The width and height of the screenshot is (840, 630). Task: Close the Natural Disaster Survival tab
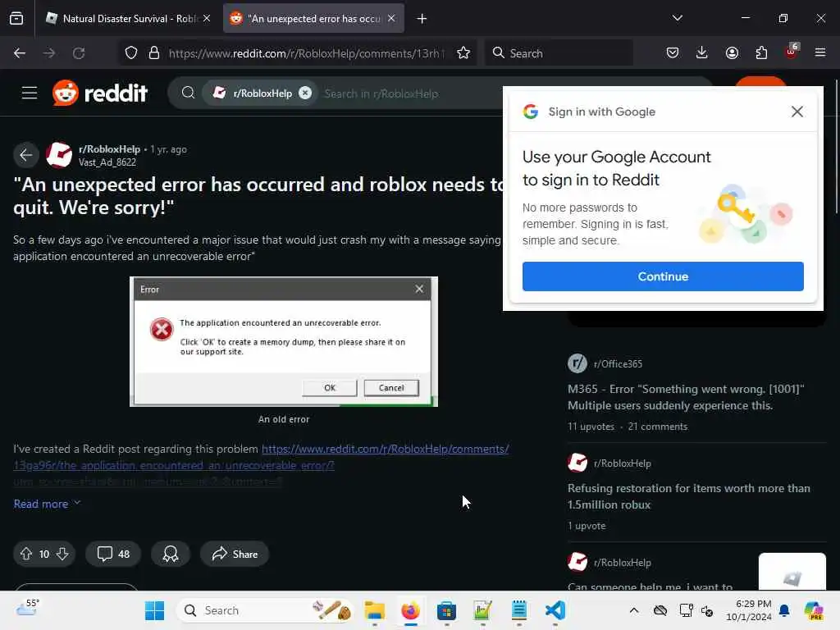(x=207, y=19)
